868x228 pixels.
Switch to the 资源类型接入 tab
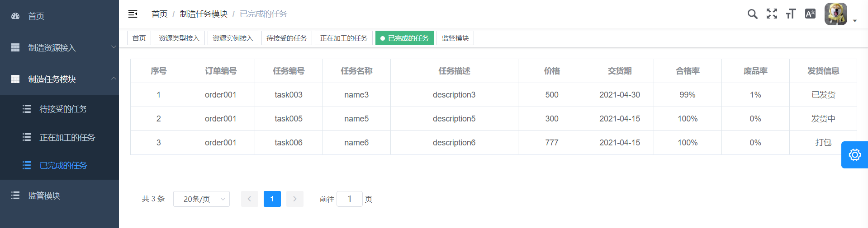coord(179,38)
